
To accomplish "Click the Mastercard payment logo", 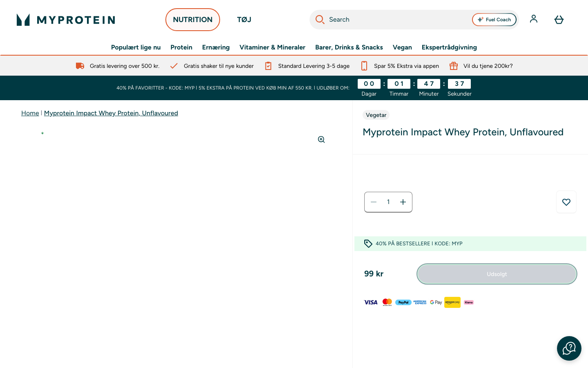I will [x=387, y=303].
